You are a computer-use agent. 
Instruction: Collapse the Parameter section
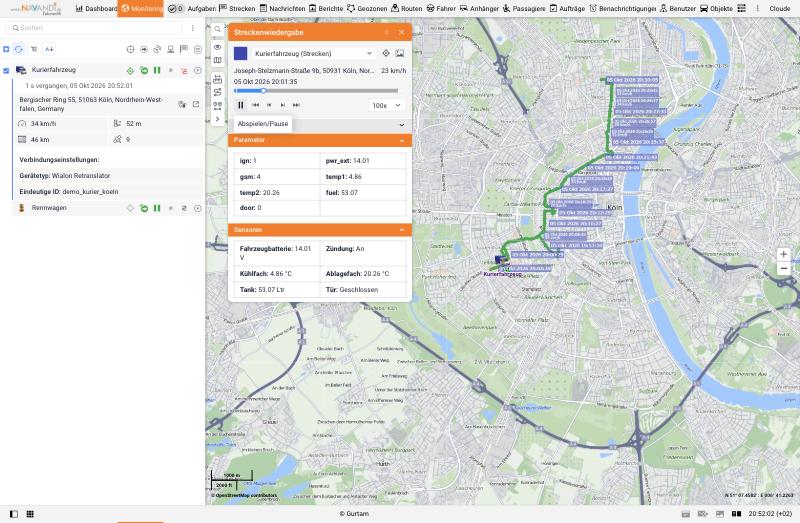click(x=402, y=140)
